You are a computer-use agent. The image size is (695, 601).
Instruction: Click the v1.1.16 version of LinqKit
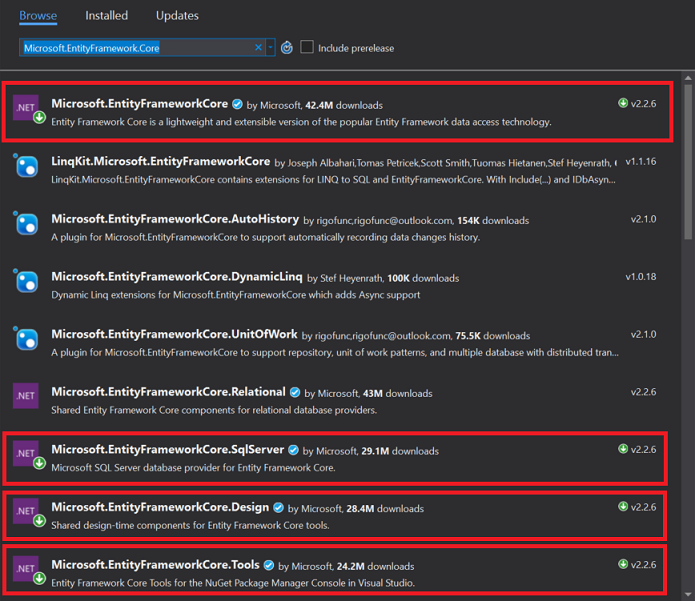click(640, 162)
